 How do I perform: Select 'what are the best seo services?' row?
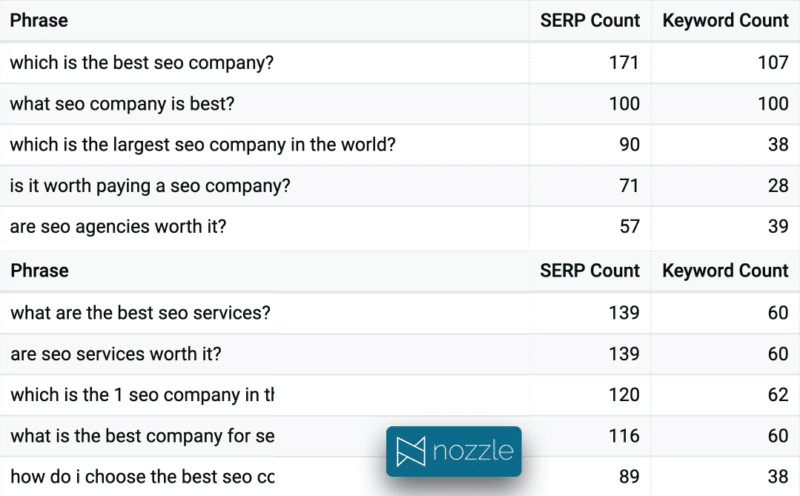[140, 313]
